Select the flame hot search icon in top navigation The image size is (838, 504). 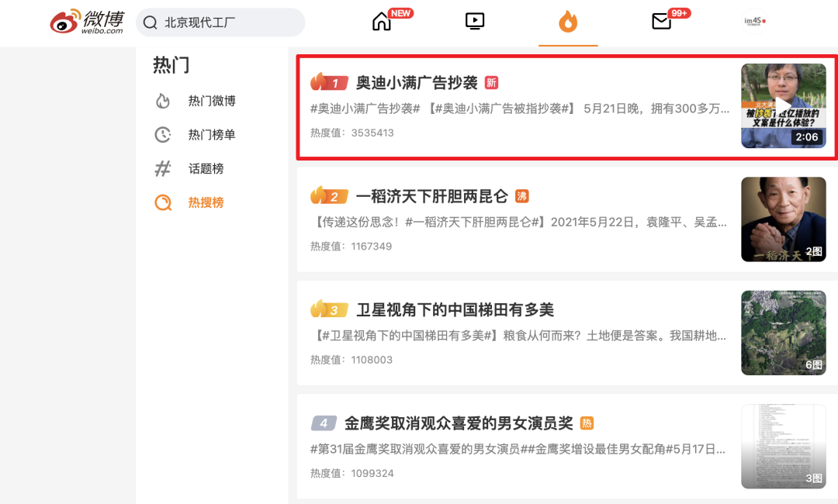568,22
